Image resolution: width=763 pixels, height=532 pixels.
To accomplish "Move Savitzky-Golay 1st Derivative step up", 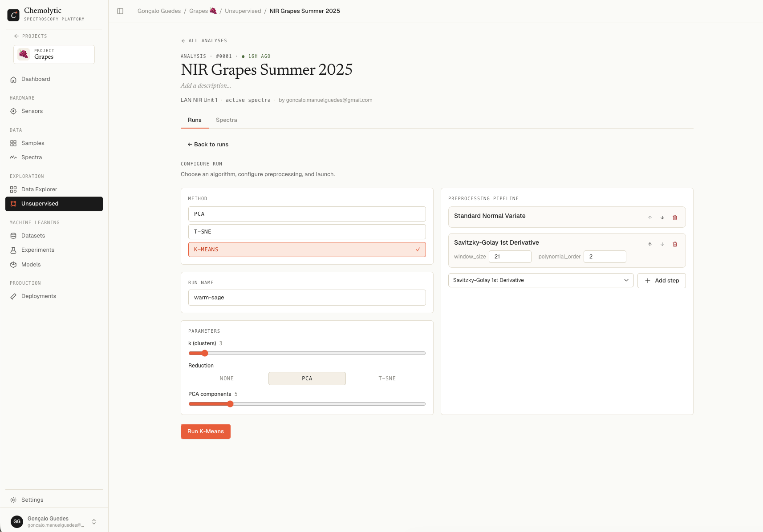I will pos(650,244).
